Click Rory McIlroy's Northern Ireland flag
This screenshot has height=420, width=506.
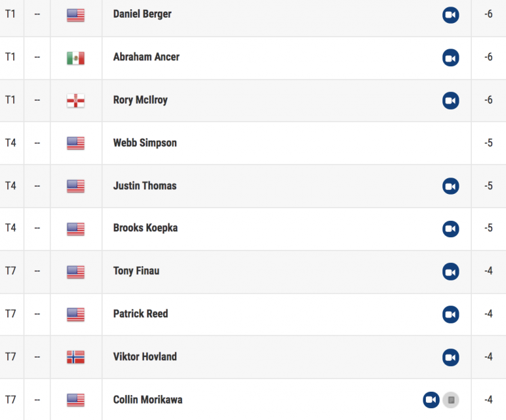tap(76, 101)
